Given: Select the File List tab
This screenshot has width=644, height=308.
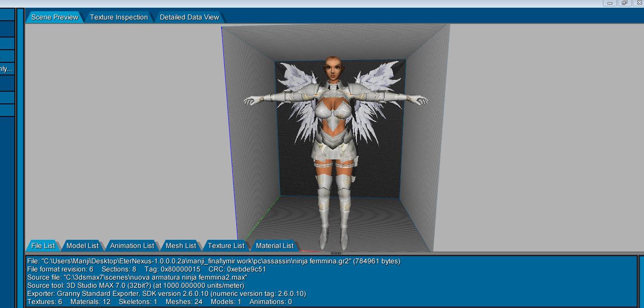Looking at the screenshot, I should point(43,246).
